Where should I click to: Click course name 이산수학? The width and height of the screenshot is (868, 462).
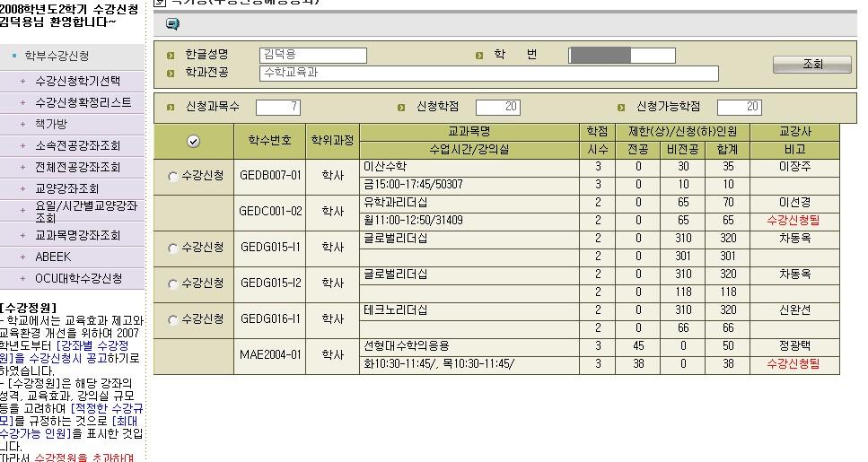pos(385,167)
